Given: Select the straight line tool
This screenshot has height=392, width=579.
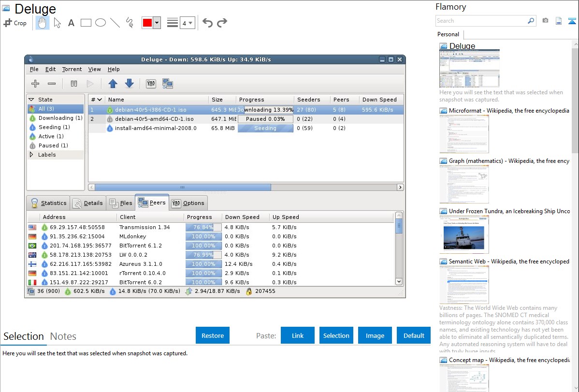Looking at the screenshot, I should pos(115,23).
